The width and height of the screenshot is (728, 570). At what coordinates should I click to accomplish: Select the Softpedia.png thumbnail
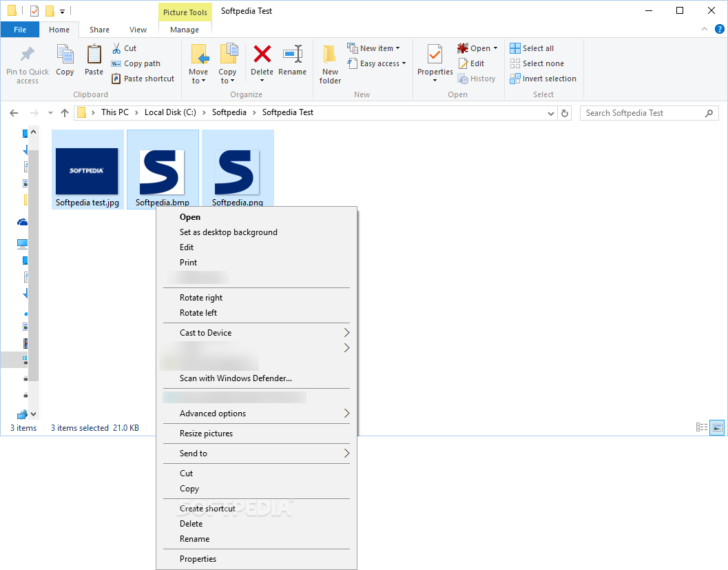237,171
